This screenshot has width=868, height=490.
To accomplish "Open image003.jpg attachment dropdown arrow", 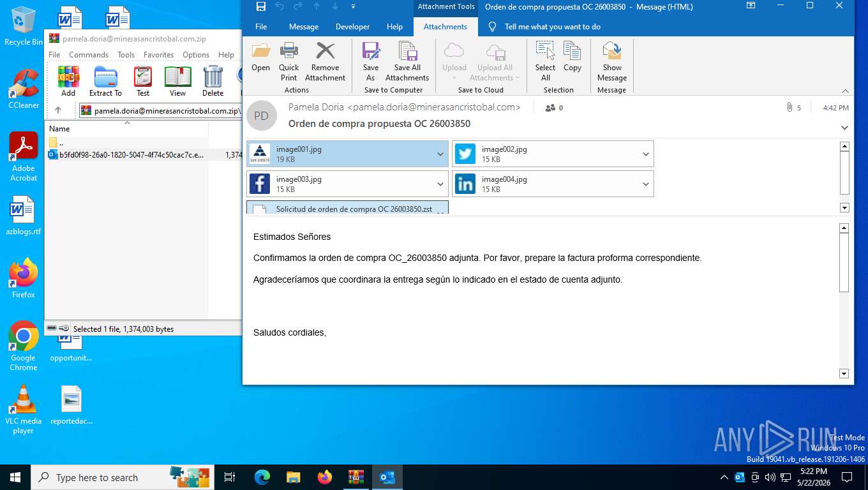I will tap(440, 184).
